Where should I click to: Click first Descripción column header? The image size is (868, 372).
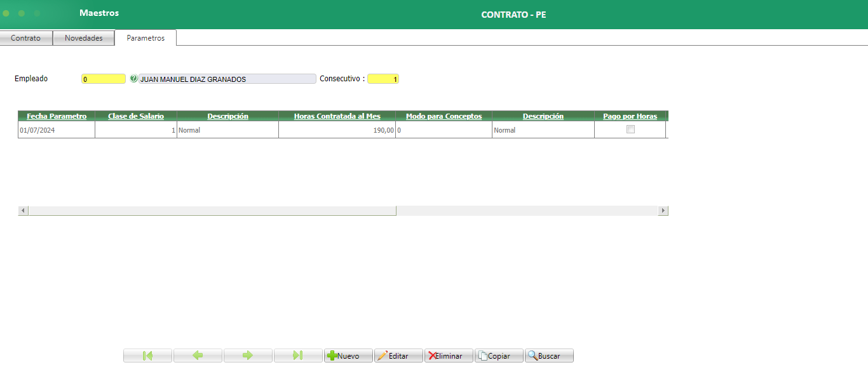[227, 116]
